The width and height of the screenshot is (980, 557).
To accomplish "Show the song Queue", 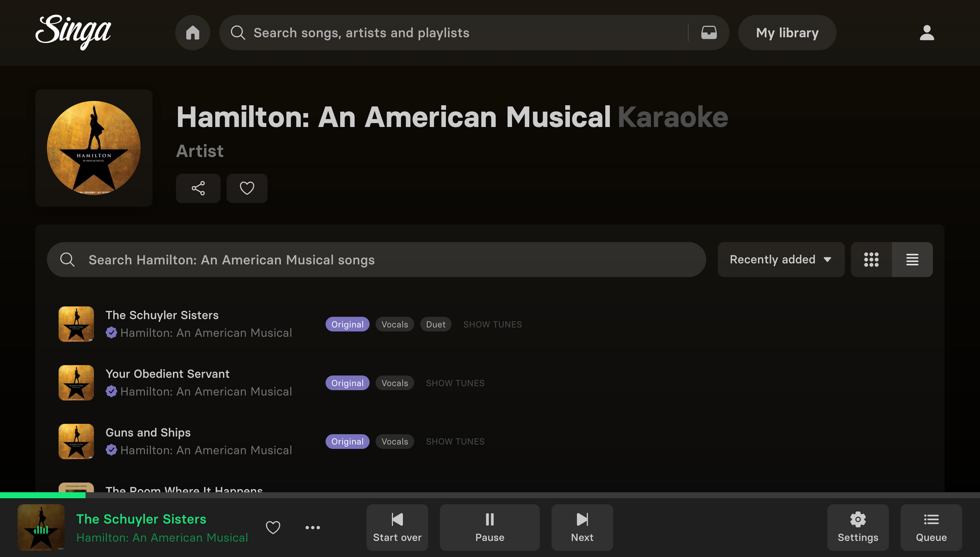I will click(x=931, y=527).
